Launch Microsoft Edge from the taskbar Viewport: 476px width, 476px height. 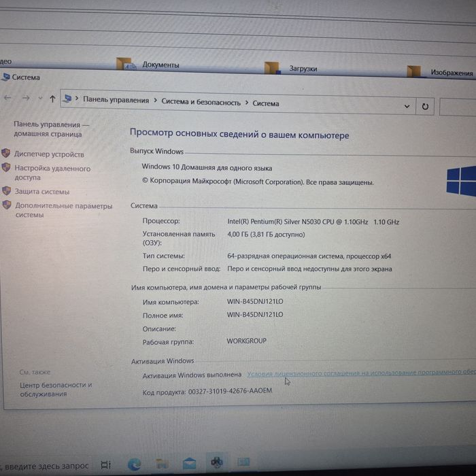pyautogui.click(x=134, y=464)
